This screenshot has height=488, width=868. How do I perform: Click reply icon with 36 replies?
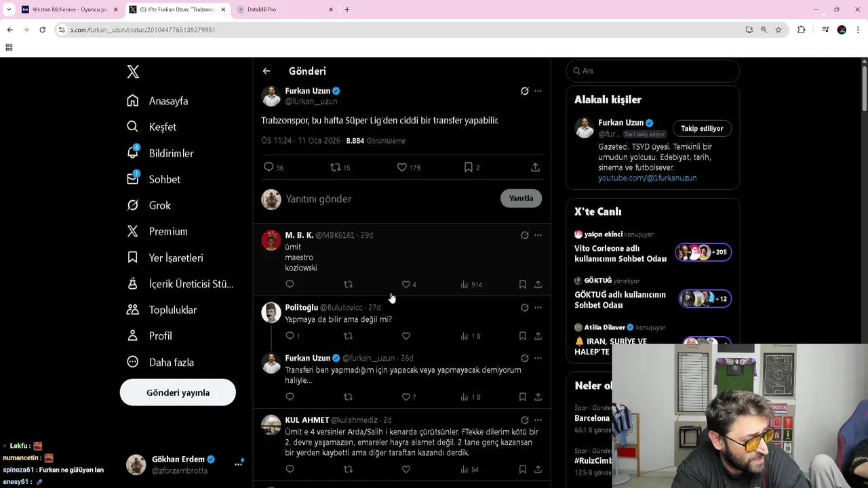tap(273, 167)
